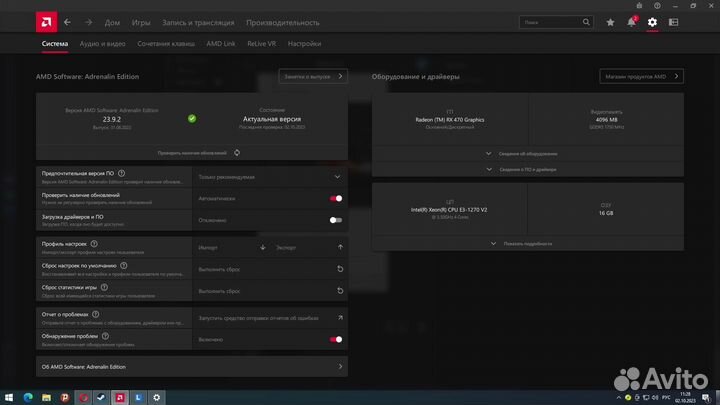The width and height of the screenshot is (720, 405).
Task: Toggle the sidebar panel layout icon
Action: (674, 22)
